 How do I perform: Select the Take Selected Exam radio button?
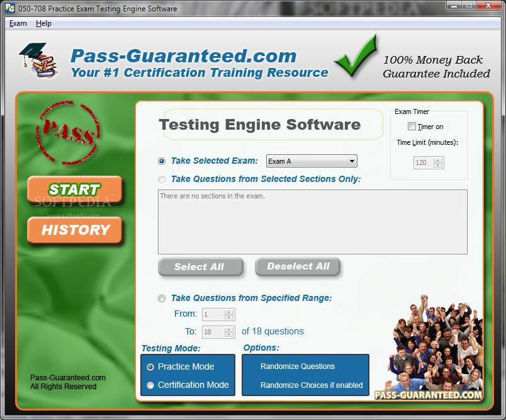pyautogui.click(x=162, y=161)
